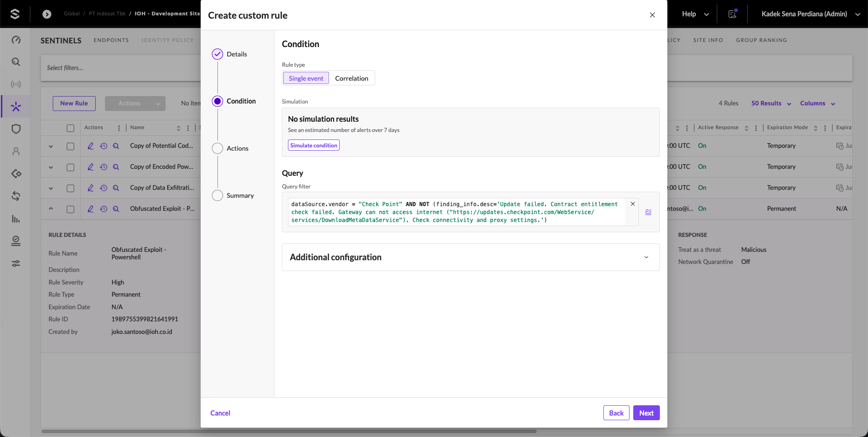This screenshot has height=437, width=868.
Task: Cancel the custom rule creation
Action: coord(220,413)
